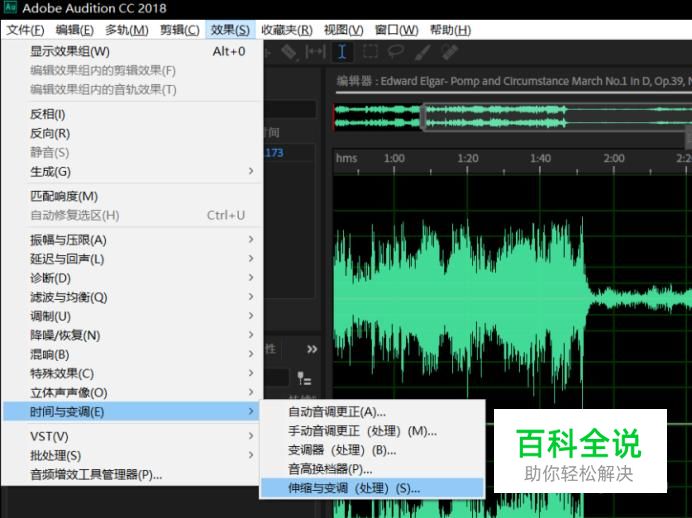
Task: Open the 视图(V) menu
Action: (343, 30)
